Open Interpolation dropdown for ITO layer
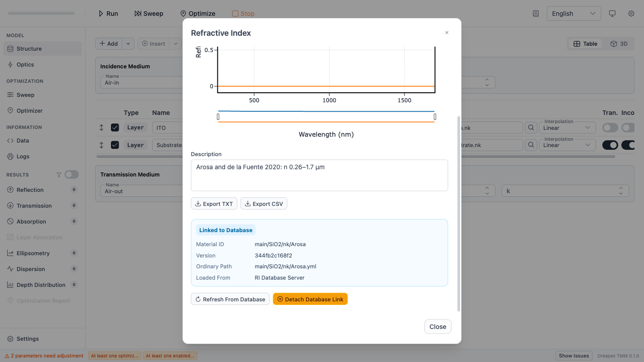 point(567,127)
